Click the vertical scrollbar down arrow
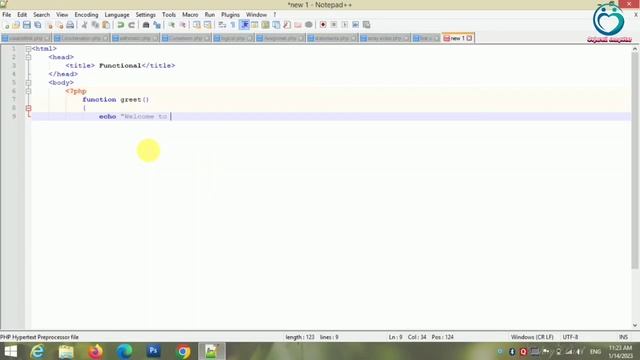The image size is (640, 360). 635,325
